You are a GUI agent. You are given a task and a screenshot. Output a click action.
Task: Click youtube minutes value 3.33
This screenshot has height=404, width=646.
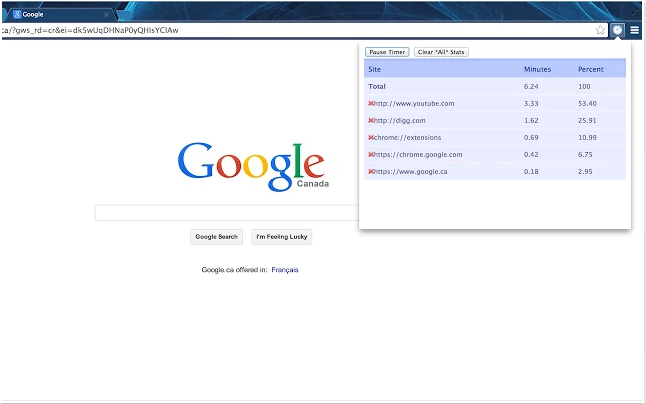coord(531,103)
